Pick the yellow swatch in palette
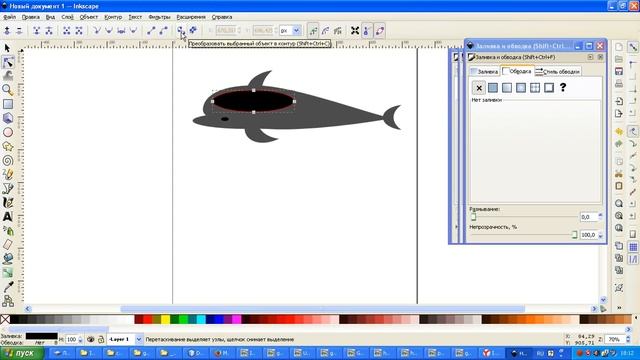 (x=165, y=319)
